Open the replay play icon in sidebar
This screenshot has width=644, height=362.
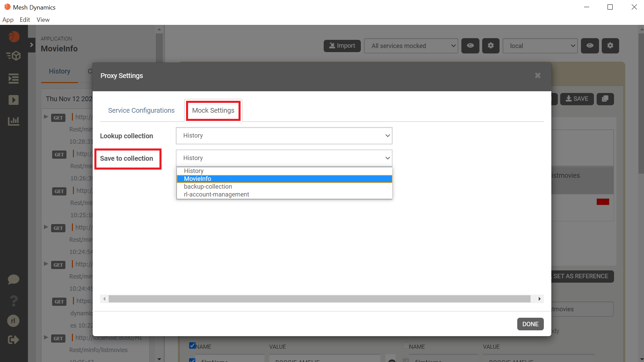14,100
